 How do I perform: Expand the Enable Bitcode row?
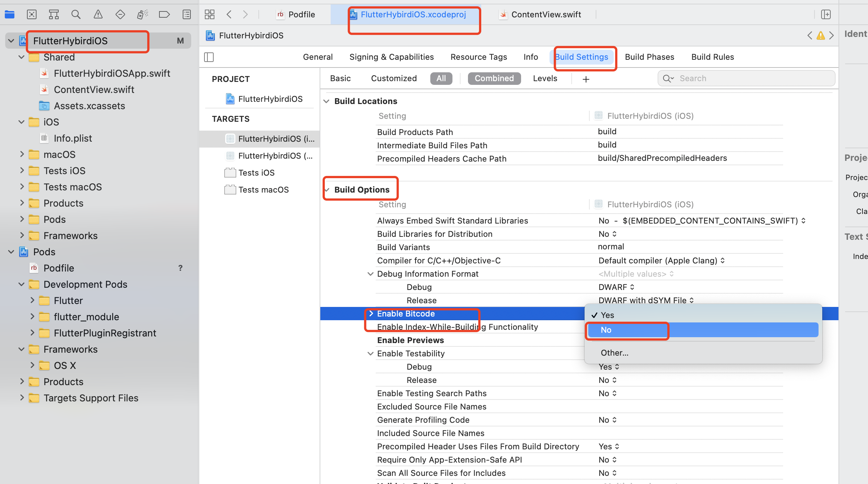pos(371,314)
